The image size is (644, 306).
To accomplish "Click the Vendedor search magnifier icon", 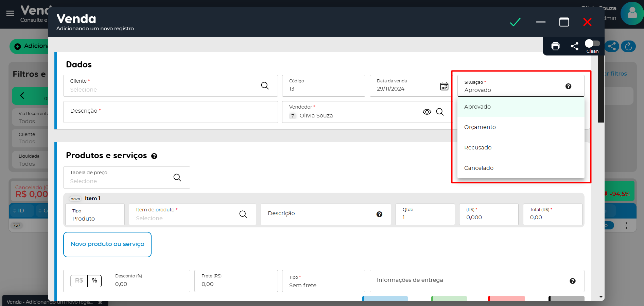I will click(440, 112).
